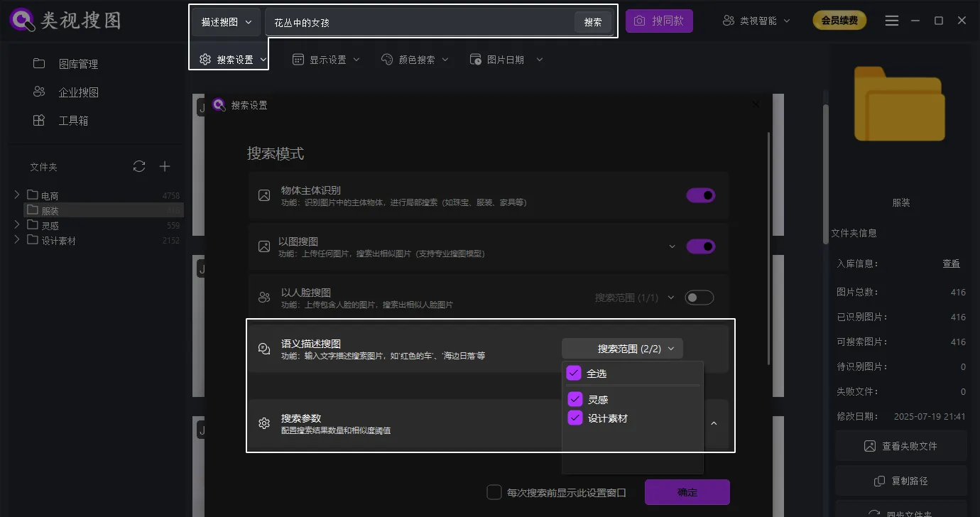
Task: Disable the 物体主体识别 toggle
Action: pyautogui.click(x=701, y=195)
